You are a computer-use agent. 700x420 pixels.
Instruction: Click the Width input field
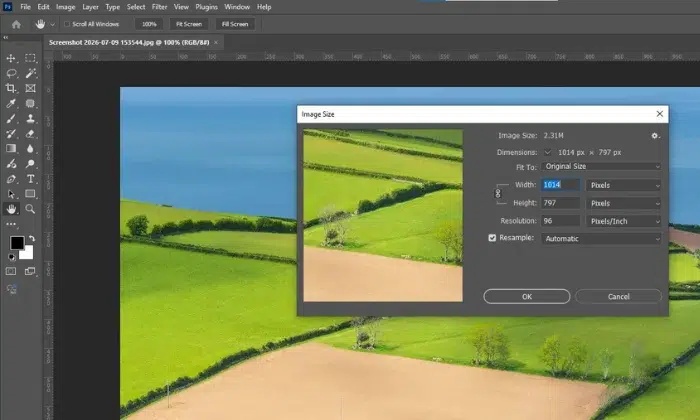click(x=561, y=185)
